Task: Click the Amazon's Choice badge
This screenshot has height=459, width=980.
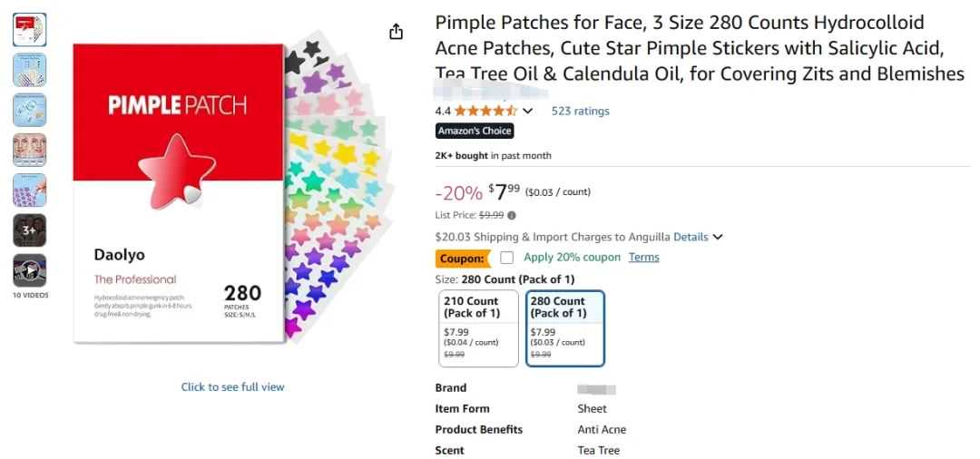Action: (x=475, y=132)
